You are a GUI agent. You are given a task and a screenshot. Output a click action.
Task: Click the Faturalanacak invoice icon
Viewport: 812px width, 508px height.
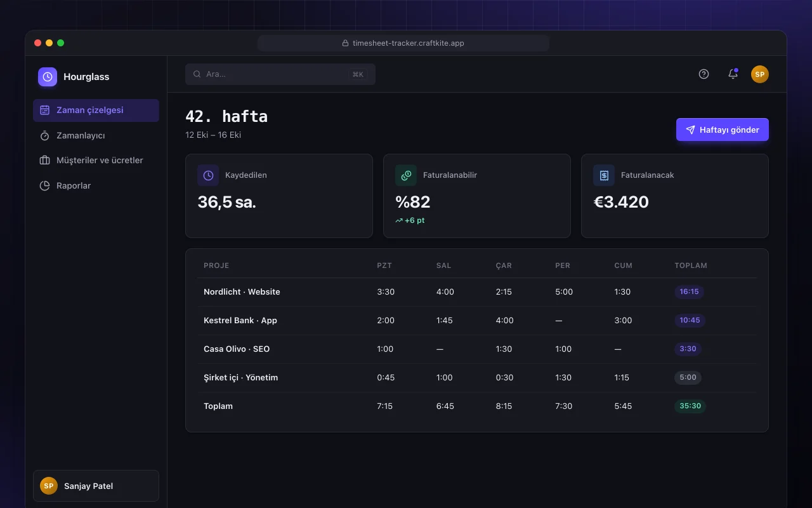tap(604, 175)
